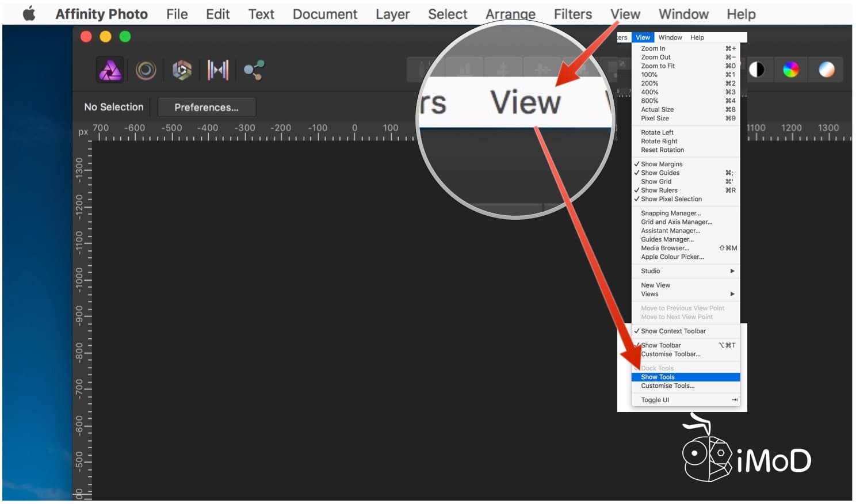This screenshot has width=856, height=504.
Task: Open the Export Persona icon
Action: [x=253, y=70]
